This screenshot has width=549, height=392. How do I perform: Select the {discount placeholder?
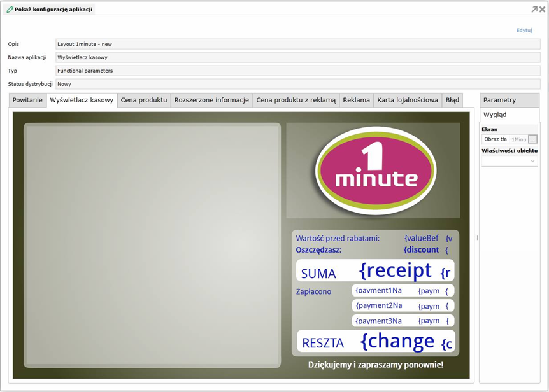point(421,249)
